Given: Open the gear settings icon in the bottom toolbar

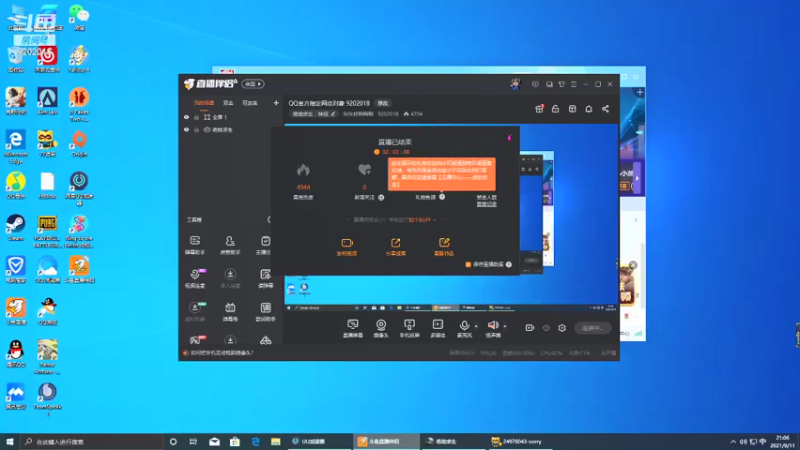Looking at the screenshot, I should click(562, 328).
